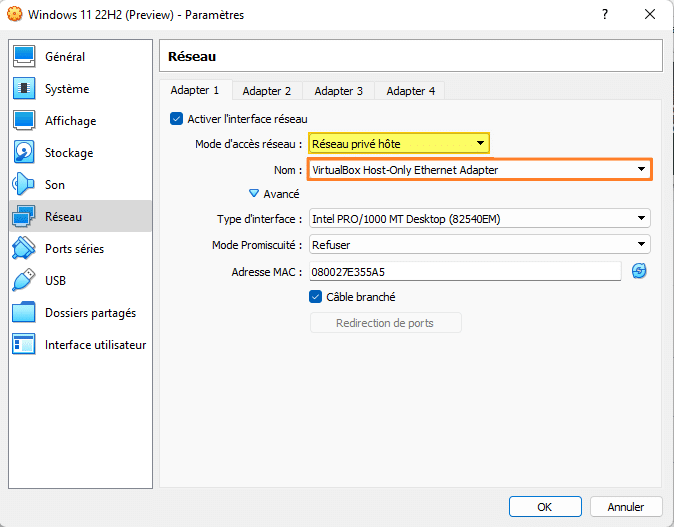Screen dimensions: 674x527
Task: Regenerate the MAC address with the refresh icon
Action: pos(640,271)
